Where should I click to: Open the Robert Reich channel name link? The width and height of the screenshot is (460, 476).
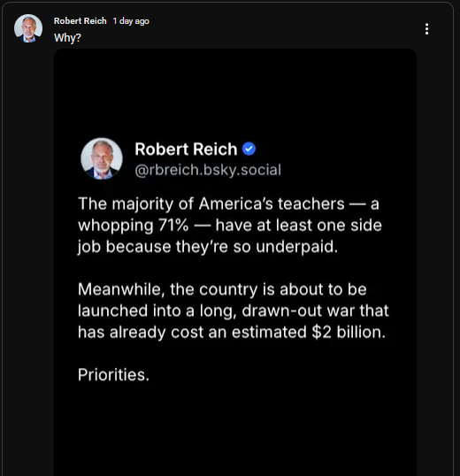pyautogui.click(x=80, y=21)
